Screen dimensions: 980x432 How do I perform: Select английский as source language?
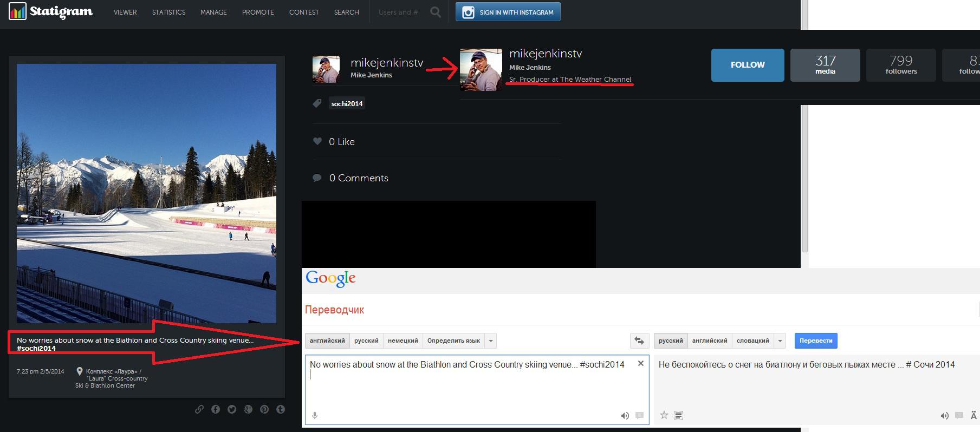[x=327, y=341]
